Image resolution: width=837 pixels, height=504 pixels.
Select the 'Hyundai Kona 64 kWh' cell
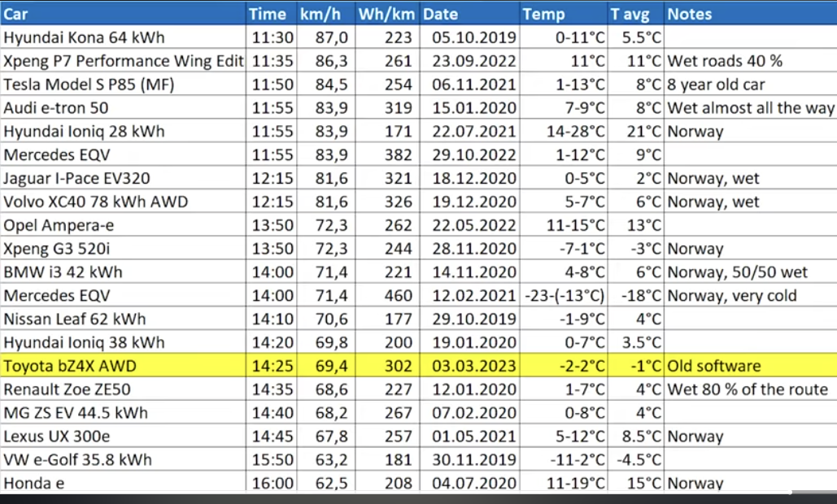pyautogui.click(x=124, y=37)
